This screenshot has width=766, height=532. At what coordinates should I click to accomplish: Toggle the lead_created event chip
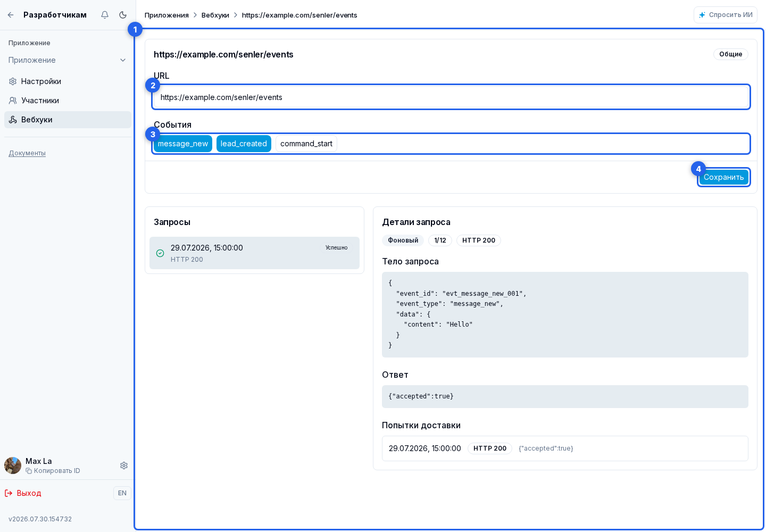(244, 144)
